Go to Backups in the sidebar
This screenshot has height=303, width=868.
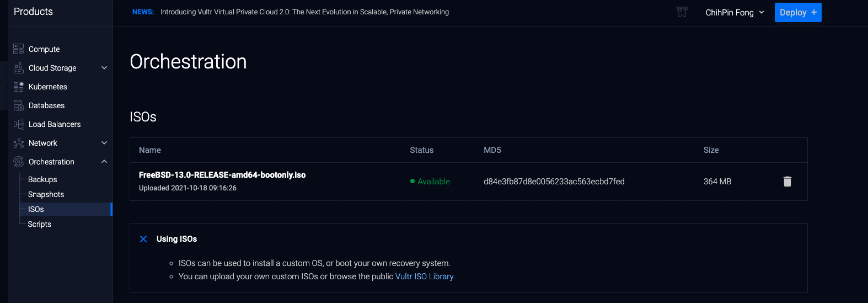point(42,179)
